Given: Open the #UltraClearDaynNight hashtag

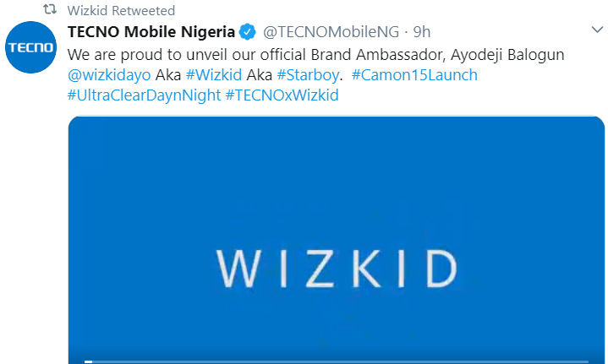Looking at the screenshot, I should pos(143,95).
